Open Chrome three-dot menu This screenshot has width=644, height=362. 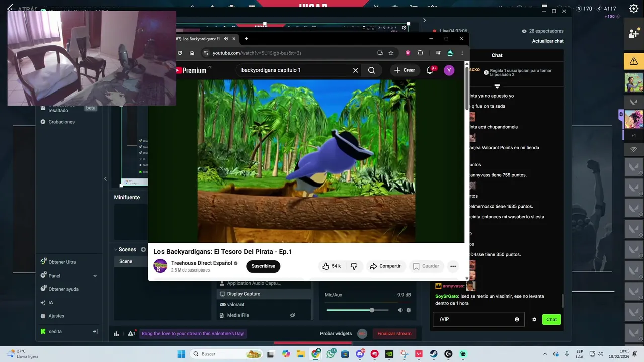(462, 53)
